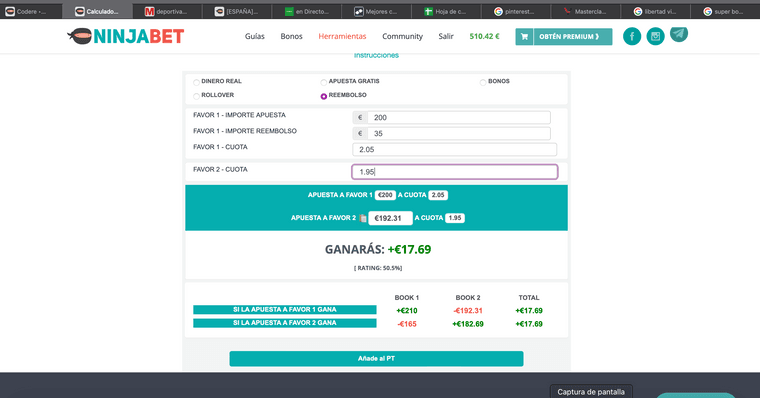
Task: Focus the Favor 1 Importe Apuesta field
Action: [459, 117]
